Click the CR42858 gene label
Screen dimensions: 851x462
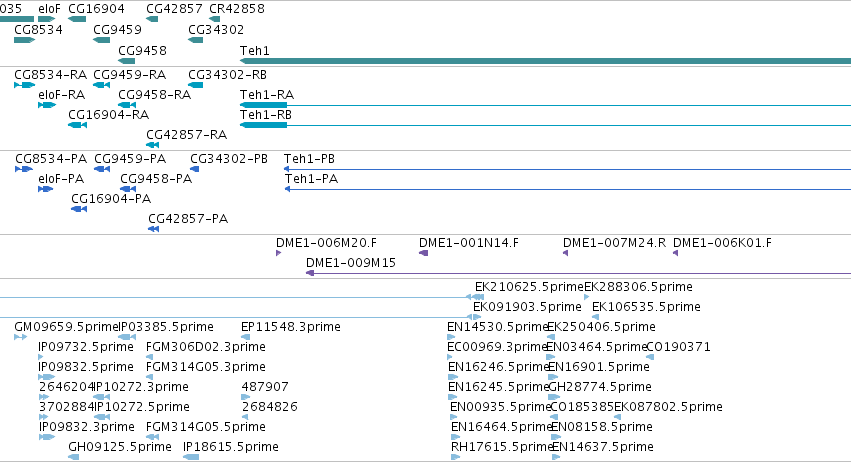pos(237,9)
